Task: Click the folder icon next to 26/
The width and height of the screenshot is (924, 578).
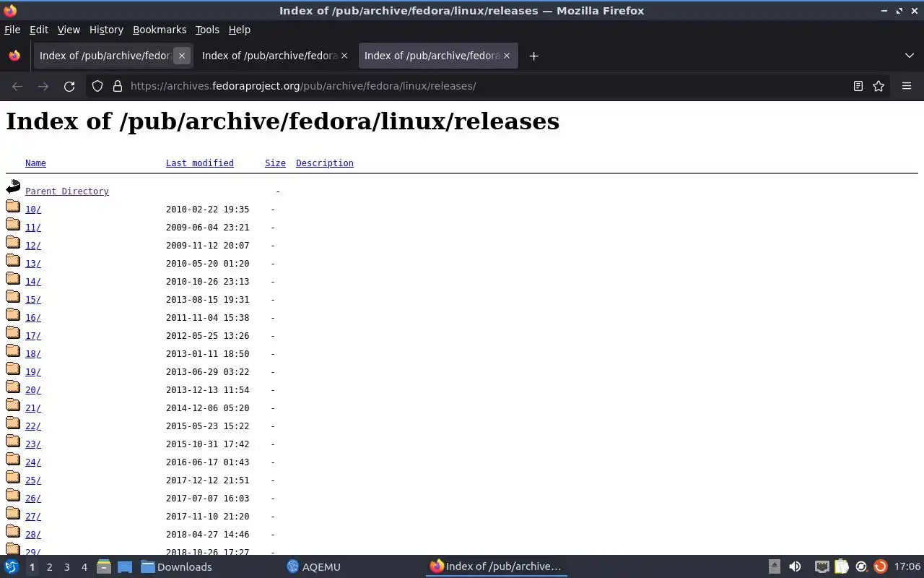Action: pyautogui.click(x=13, y=495)
